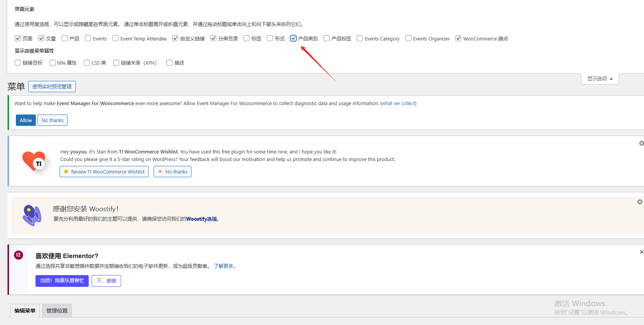The width and height of the screenshot is (644, 325).
Task: Enable the Events Category checkbox
Action: [360, 38]
